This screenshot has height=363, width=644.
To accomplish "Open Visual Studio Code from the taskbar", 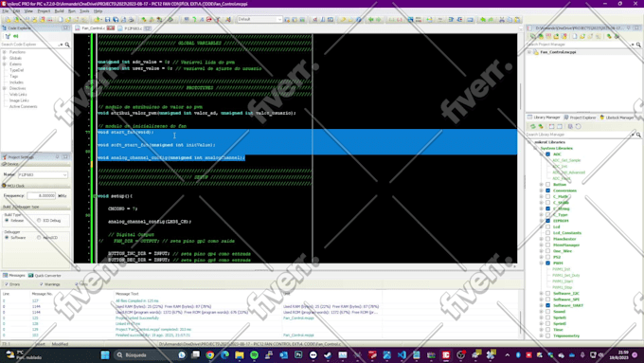I will pyautogui.click(x=402, y=354).
